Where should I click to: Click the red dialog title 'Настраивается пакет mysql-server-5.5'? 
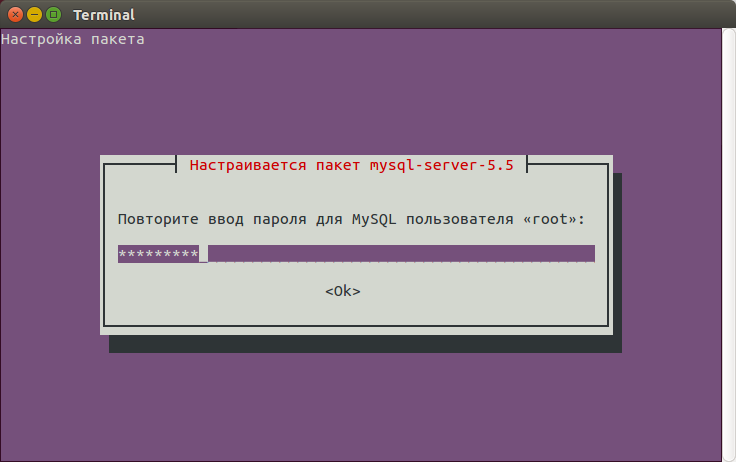352,165
